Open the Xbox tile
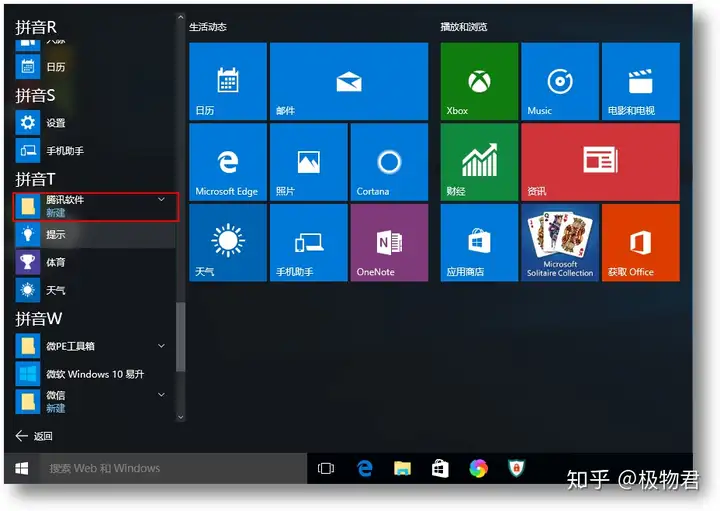Viewport: 720px width, 511px height. 479,81
